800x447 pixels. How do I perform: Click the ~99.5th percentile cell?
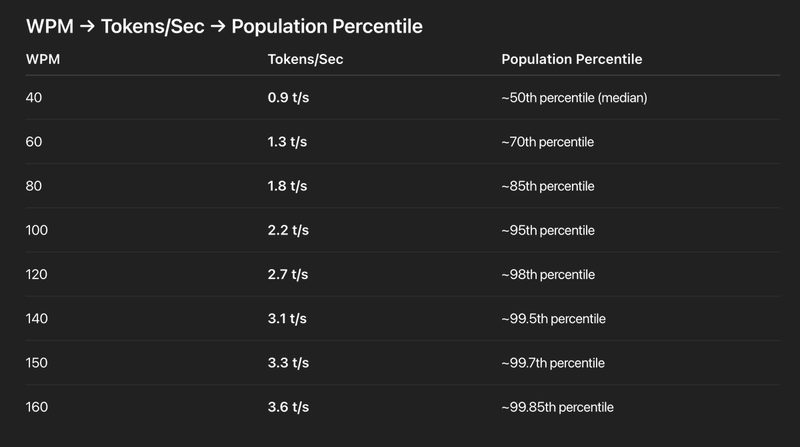553,319
